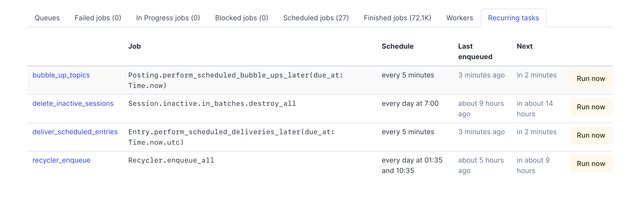Open In Progress jobs (0) tab
This screenshot has width=644, height=206.
(x=168, y=18)
